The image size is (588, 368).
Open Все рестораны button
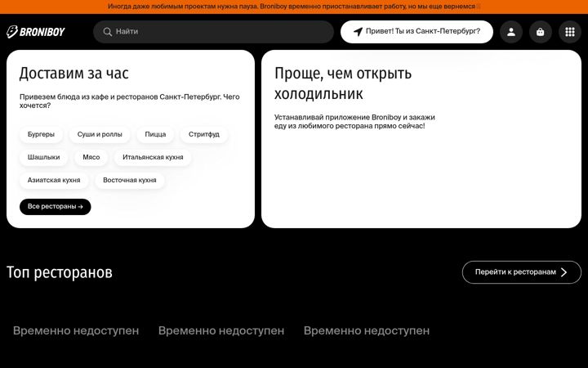click(x=56, y=207)
